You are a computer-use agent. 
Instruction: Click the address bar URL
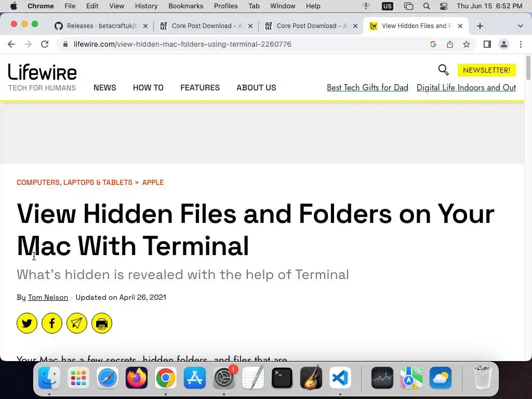pyautogui.click(x=182, y=44)
